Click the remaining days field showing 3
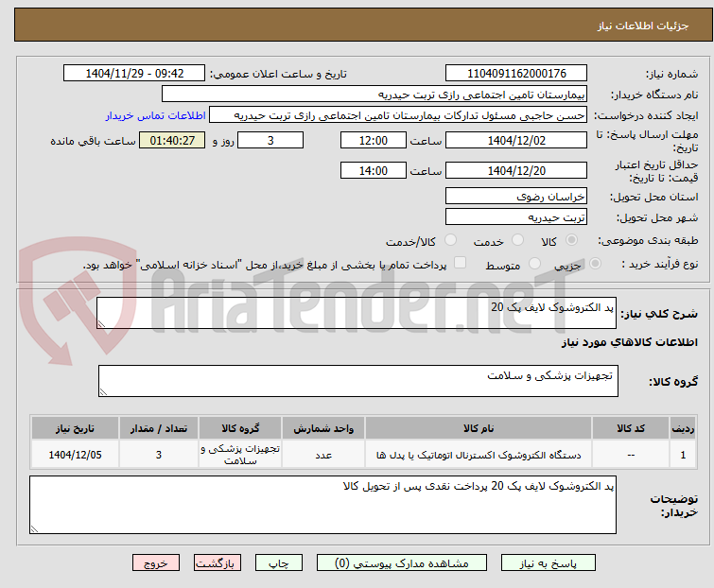Image resolution: width=714 pixels, height=588 pixels. (x=270, y=140)
